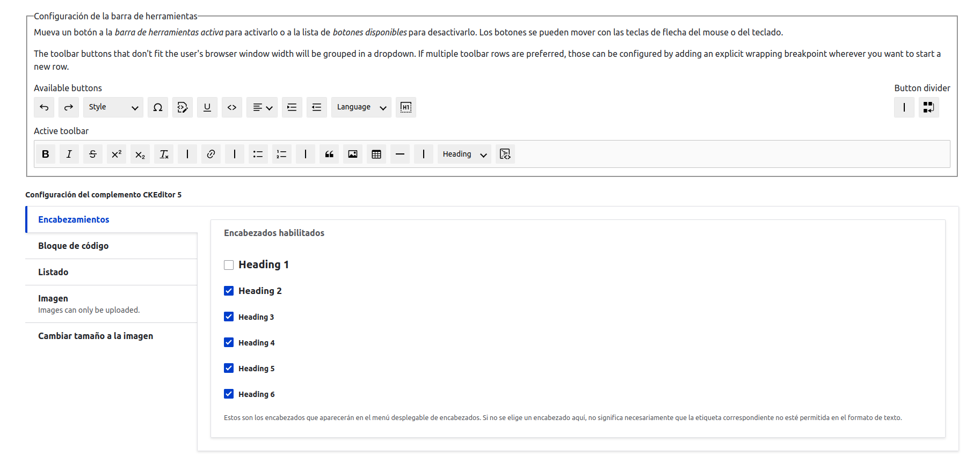Select the Undo button in Available buttons

44,107
